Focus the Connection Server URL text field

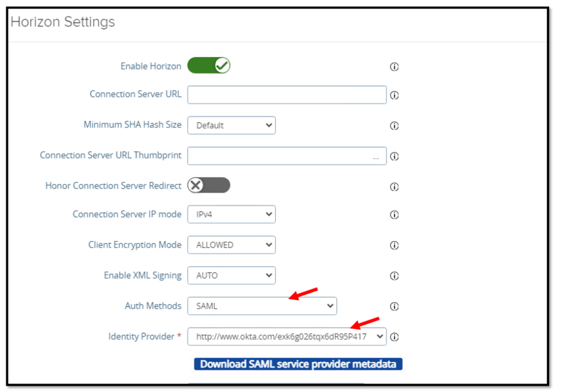point(287,95)
